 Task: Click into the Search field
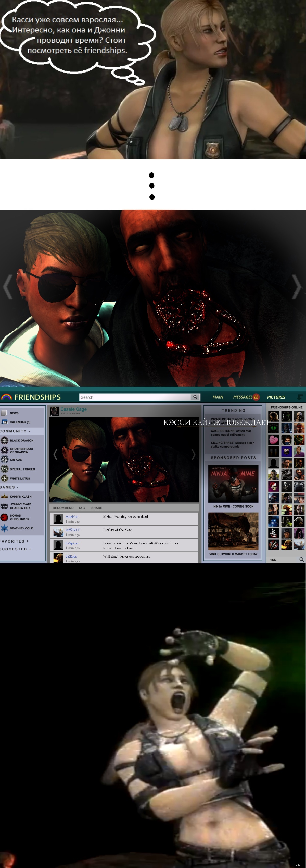click(135, 397)
